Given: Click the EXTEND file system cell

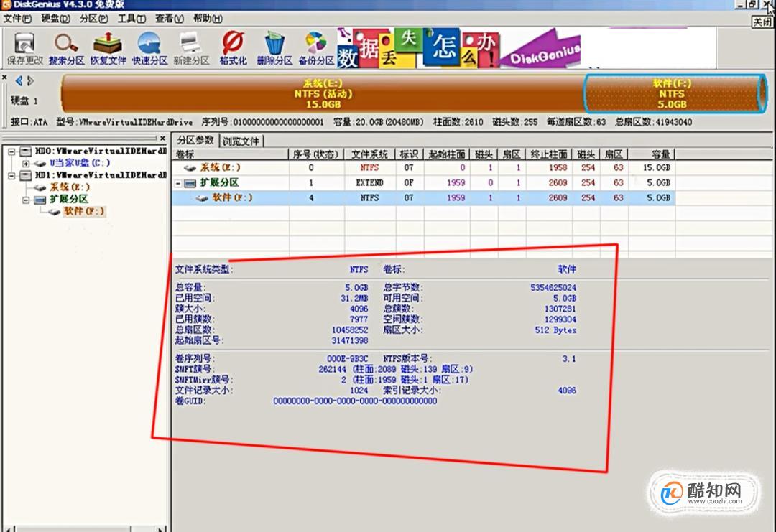Looking at the screenshot, I should point(370,182).
